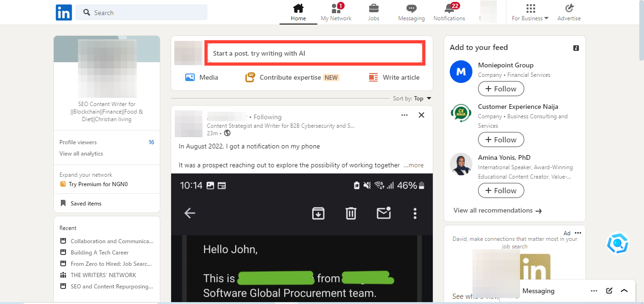Viewport: 644px width, 304px height.
Task: Expand Messaging panel with chevron
Action: pos(624,291)
